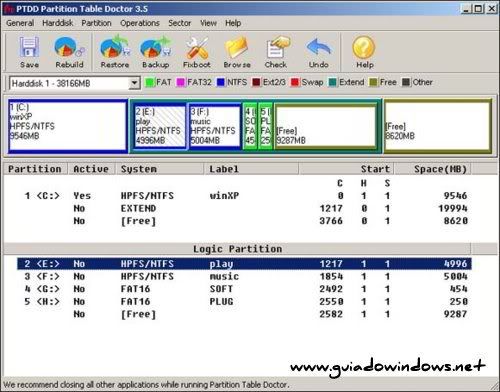Select row 4 <G:> SOFT
Screen dimensions: 500x392
pyautogui.click(x=244, y=289)
